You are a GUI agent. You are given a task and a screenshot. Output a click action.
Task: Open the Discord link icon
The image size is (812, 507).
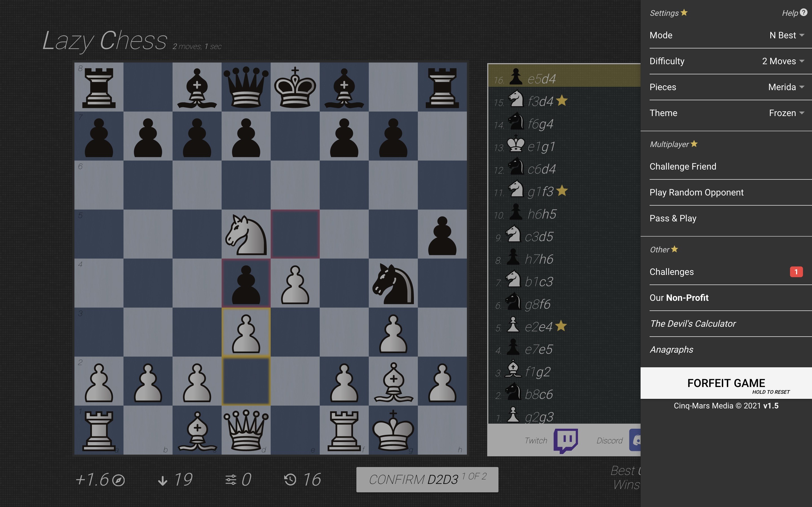636,440
